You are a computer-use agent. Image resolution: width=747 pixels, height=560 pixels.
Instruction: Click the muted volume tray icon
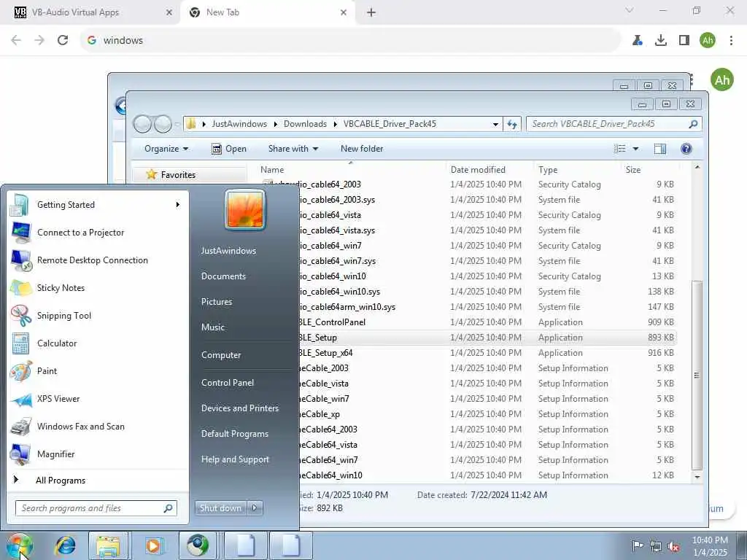click(x=673, y=546)
